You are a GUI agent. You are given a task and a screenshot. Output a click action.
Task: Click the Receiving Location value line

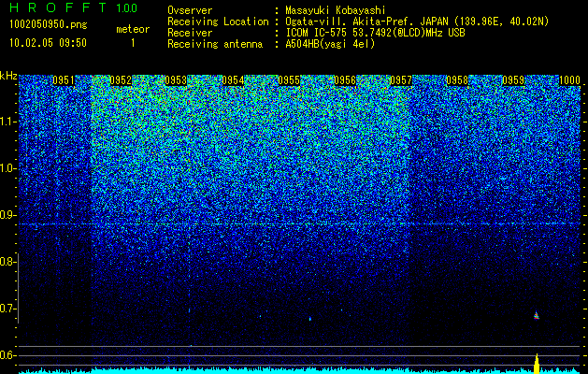pos(417,22)
